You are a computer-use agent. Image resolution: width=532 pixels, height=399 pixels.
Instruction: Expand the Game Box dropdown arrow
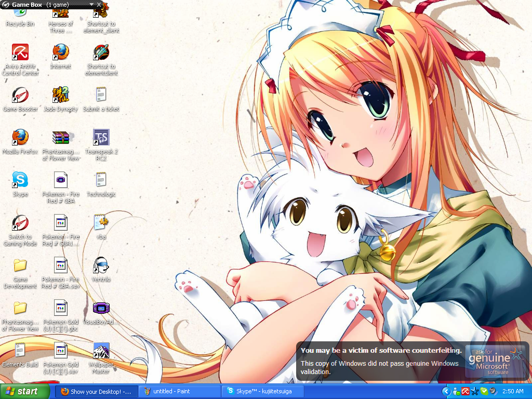[x=91, y=4]
